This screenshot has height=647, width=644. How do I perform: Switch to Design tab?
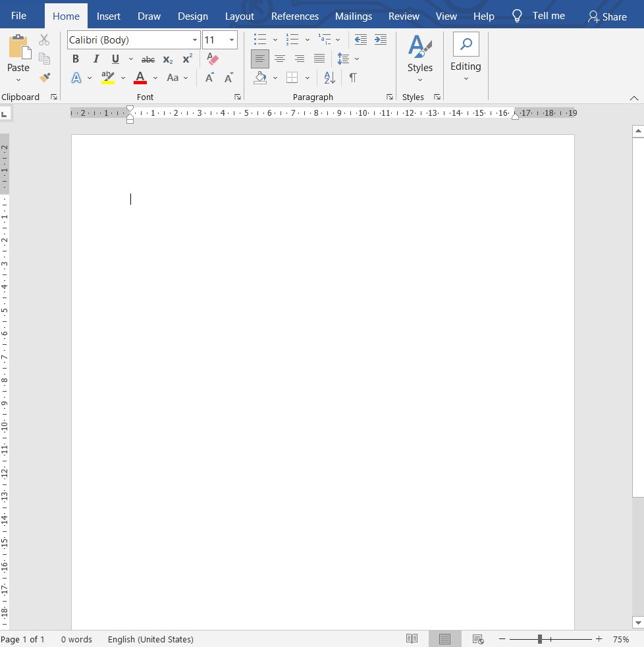tap(193, 16)
